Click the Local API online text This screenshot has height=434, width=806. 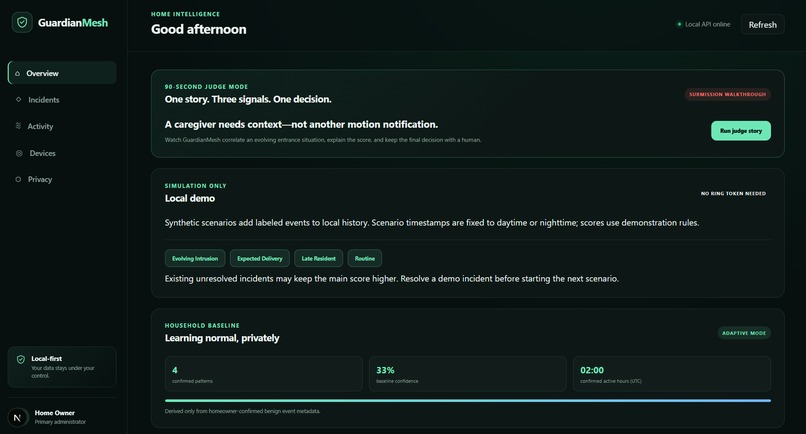click(x=707, y=24)
